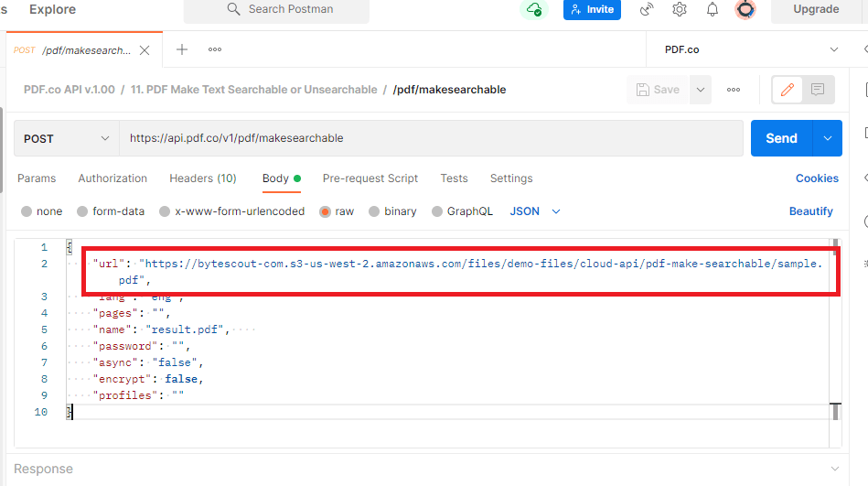The height and width of the screenshot is (486, 868).
Task: Open the settings gear icon
Action: coord(680,10)
